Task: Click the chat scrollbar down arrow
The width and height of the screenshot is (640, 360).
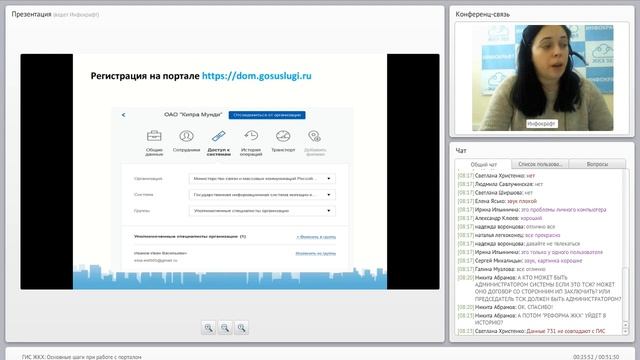Action: tap(626, 331)
